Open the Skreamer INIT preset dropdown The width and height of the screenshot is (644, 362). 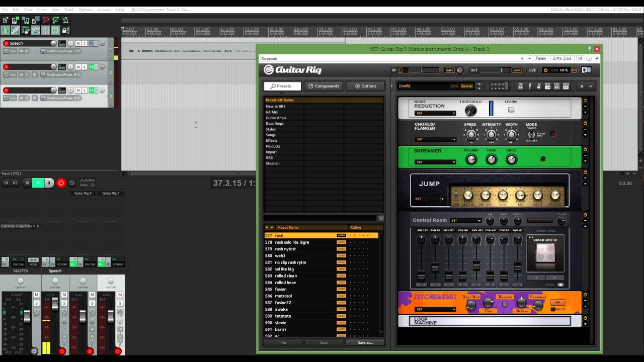click(x=435, y=162)
